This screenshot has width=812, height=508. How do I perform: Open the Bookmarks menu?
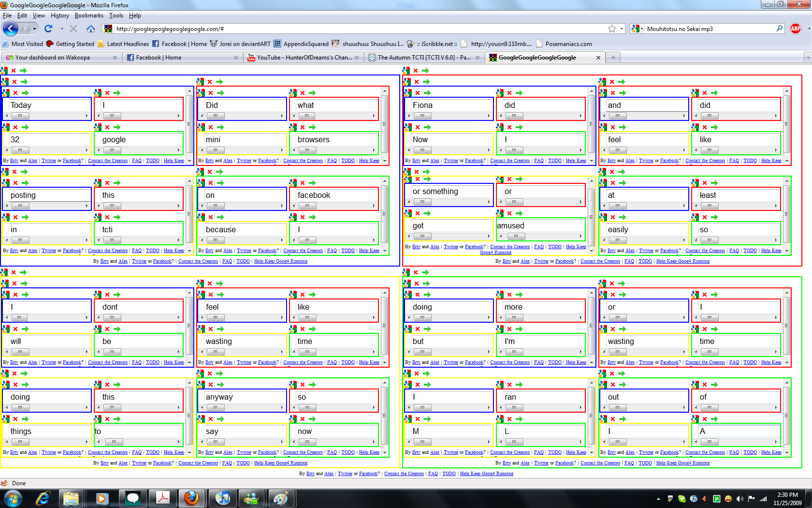click(x=89, y=15)
